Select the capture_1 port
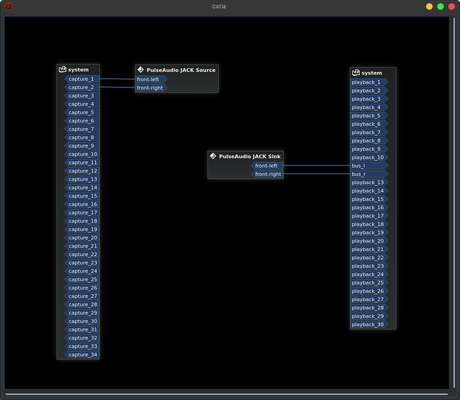 click(x=82, y=79)
